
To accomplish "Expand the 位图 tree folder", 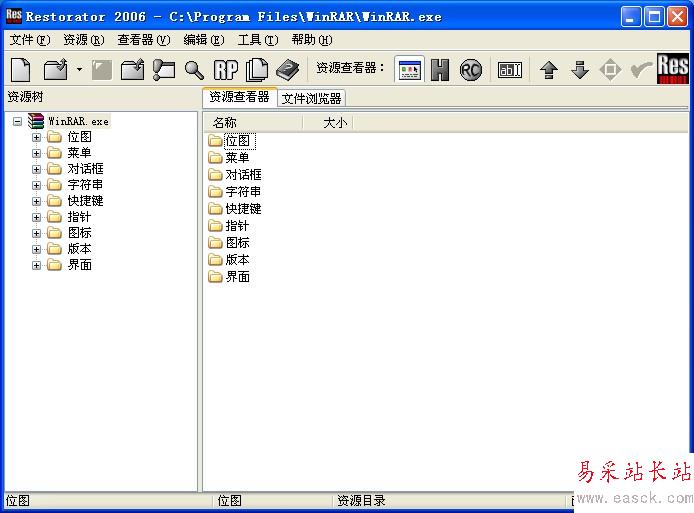I will click(37, 137).
